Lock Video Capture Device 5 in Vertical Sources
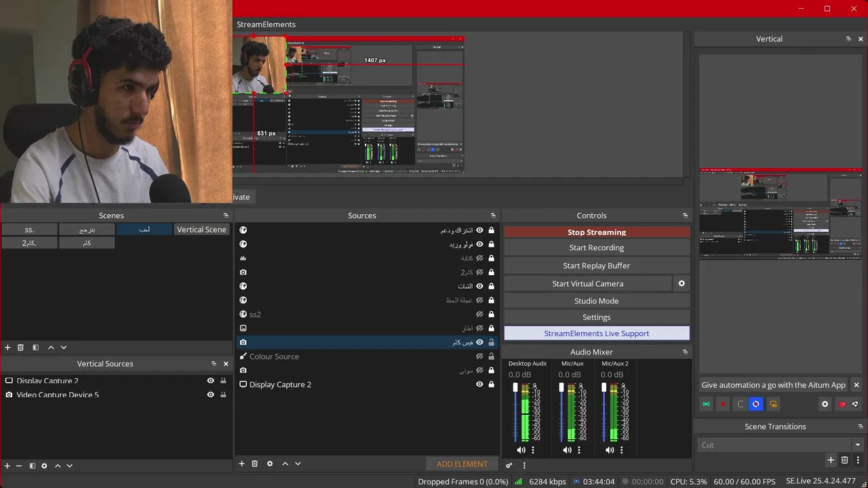The height and width of the screenshot is (488, 868). click(223, 394)
